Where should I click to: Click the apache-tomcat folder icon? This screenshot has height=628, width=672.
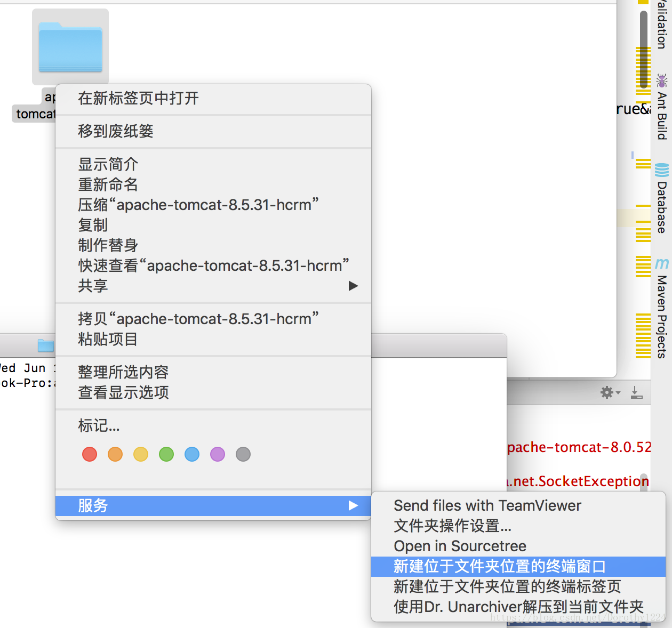coord(70,47)
